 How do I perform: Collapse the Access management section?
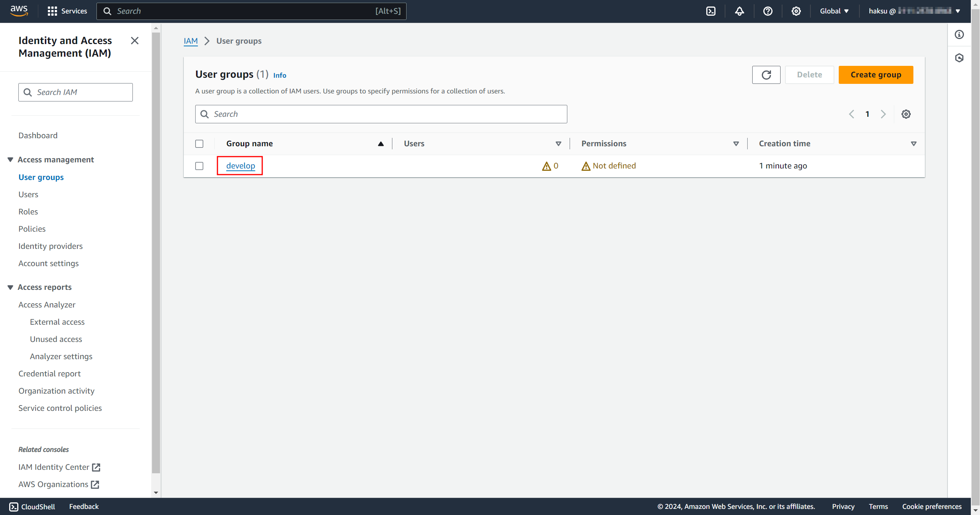click(x=10, y=160)
